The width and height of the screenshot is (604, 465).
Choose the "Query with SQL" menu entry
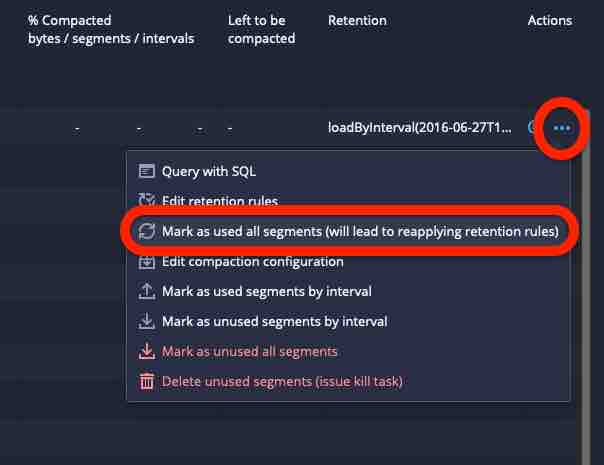point(216,172)
